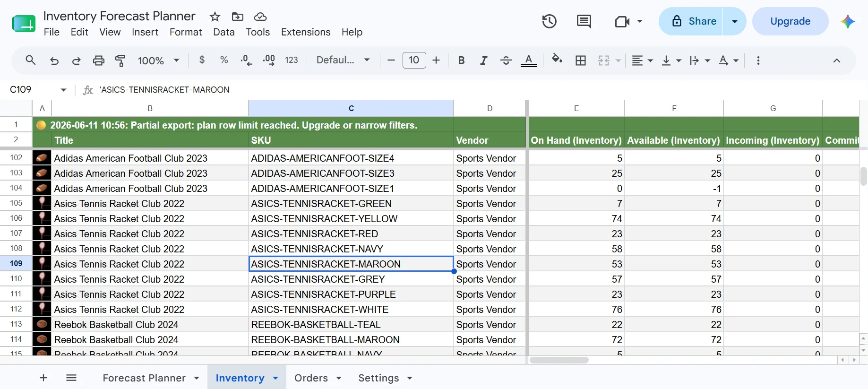
Task: Search the menus with magnifier icon
Action: point(31,61)
